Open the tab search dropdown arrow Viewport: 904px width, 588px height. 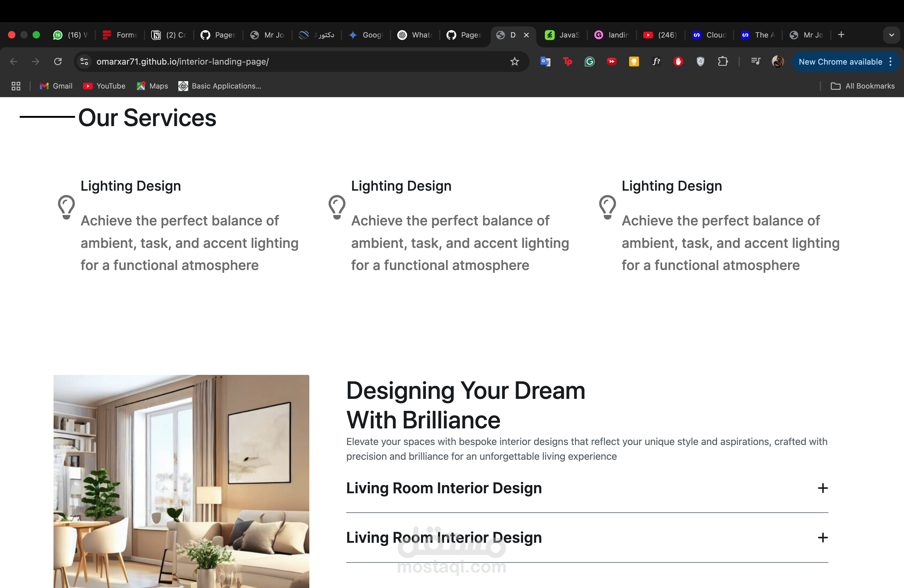click(891, 35)
